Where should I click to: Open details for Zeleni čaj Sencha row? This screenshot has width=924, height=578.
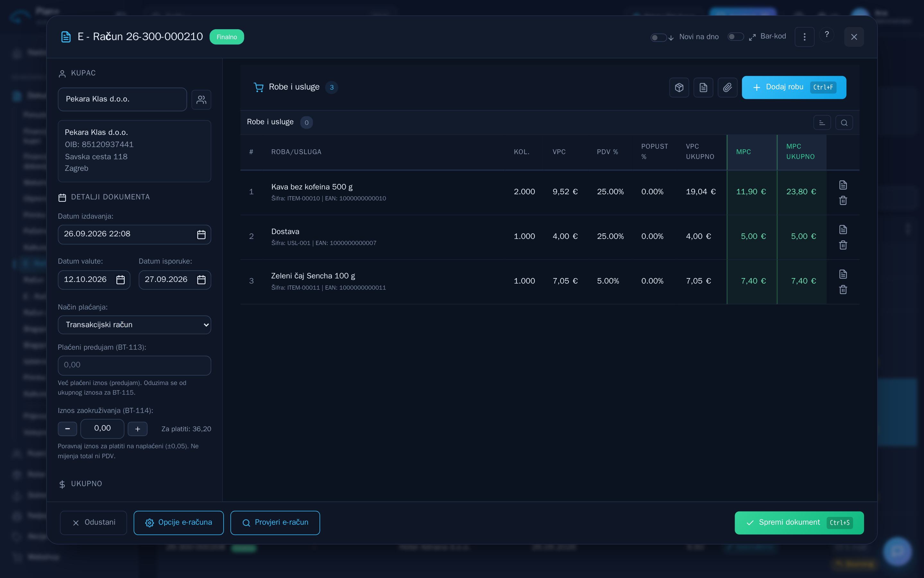[x=843, y=274]
